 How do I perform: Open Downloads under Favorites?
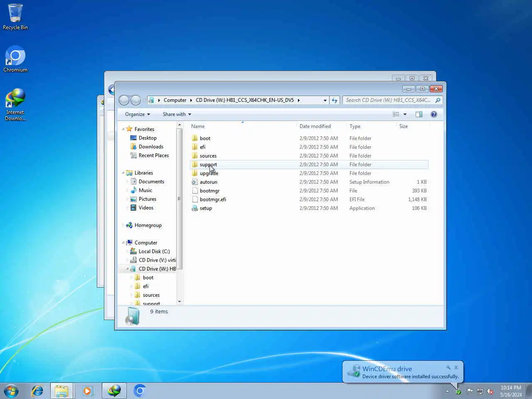coord(151,147)
